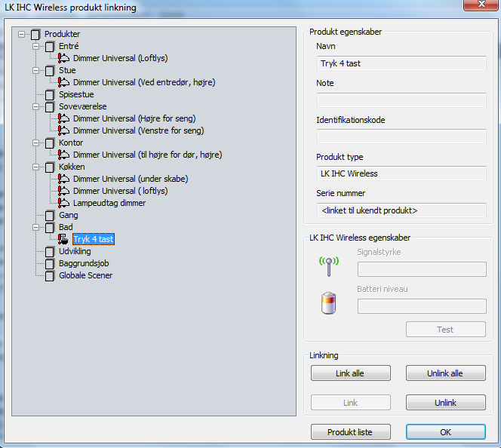Image resolution: width=501 pixels, height=448 pixels.
Task: Click the Unlink button
Action: coord(446,402)
